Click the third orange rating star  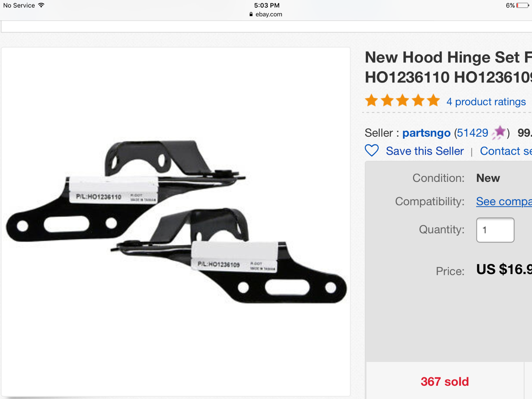click(x=403, y=100)
